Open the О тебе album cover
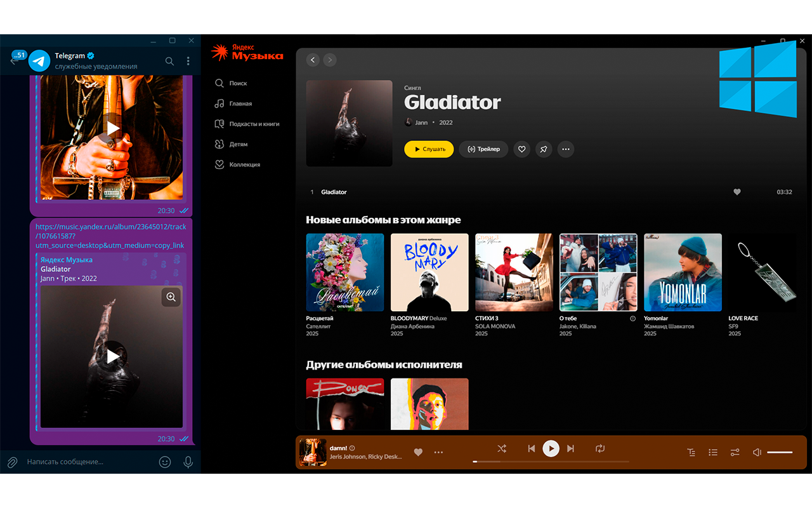Viewport: 812px width, 508px height. point(598,272)
